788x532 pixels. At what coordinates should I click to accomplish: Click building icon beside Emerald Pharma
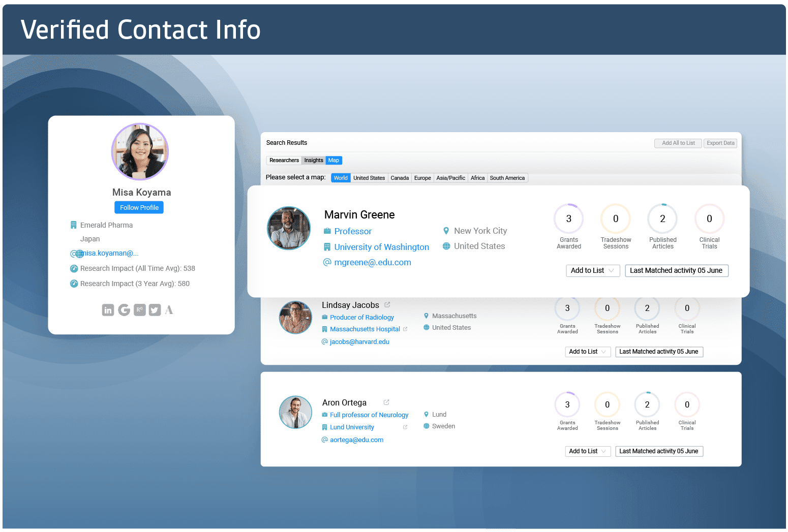click(73, 225)
